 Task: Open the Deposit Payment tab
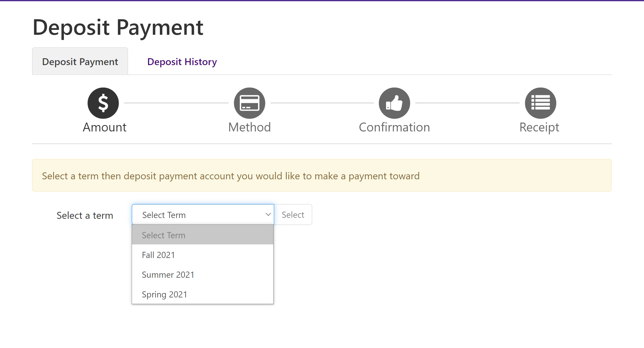tap(80, 62)
